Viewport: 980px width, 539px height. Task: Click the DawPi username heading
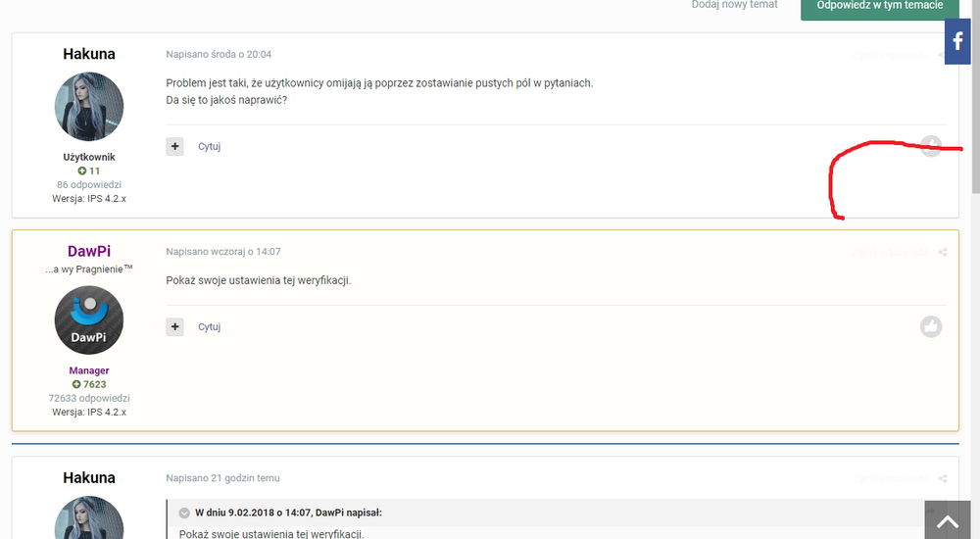click(x=89, y=251)
